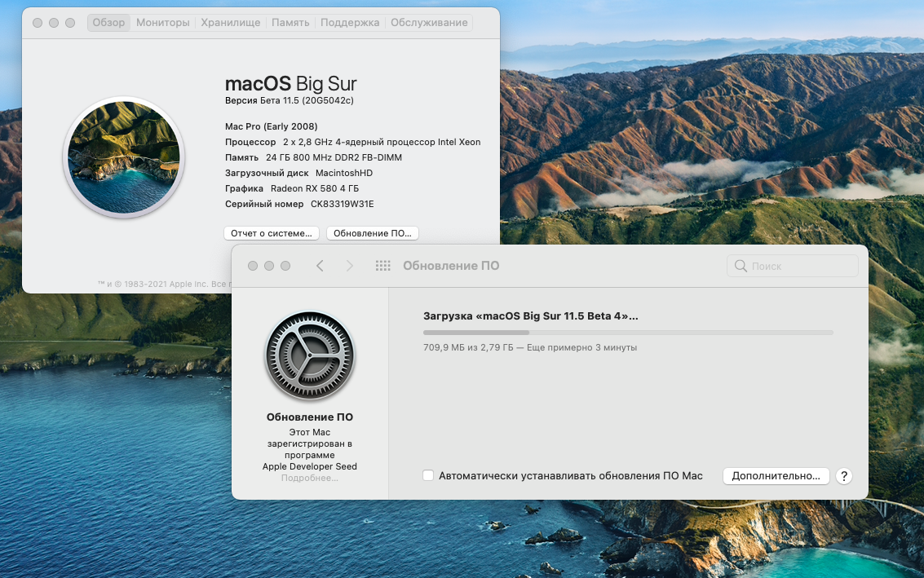Minimize the About This Mac window

[x=54, y=22]
